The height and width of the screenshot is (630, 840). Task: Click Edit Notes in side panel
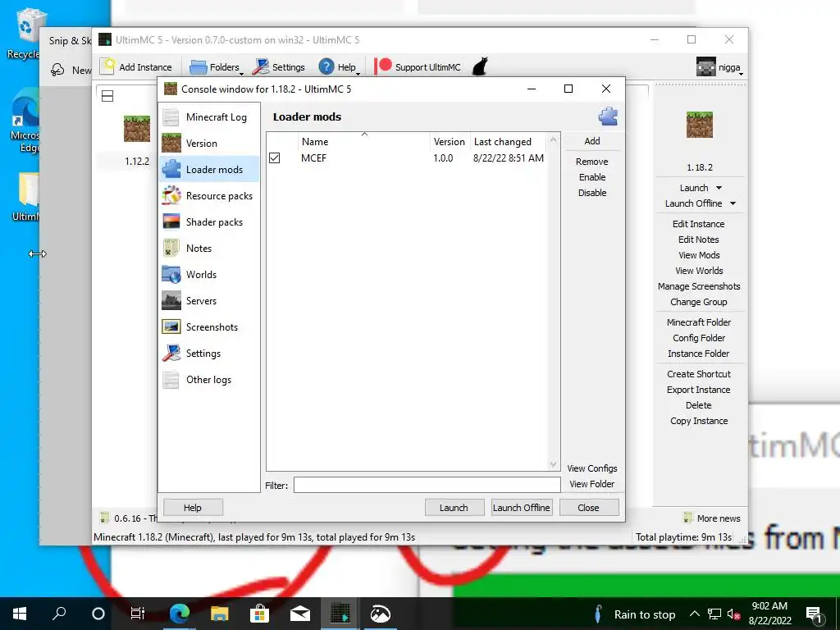(x=699, y=240)
